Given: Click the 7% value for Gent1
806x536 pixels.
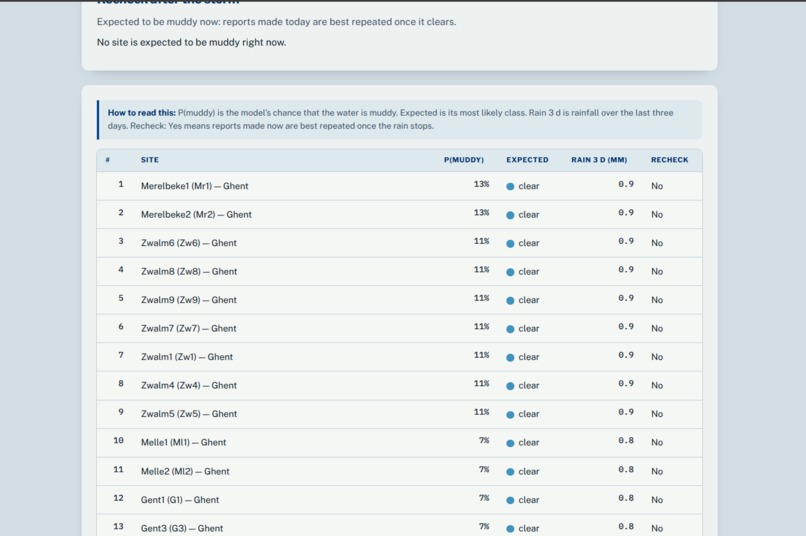Looking at the screenshot, I should [x=484, y=498].
